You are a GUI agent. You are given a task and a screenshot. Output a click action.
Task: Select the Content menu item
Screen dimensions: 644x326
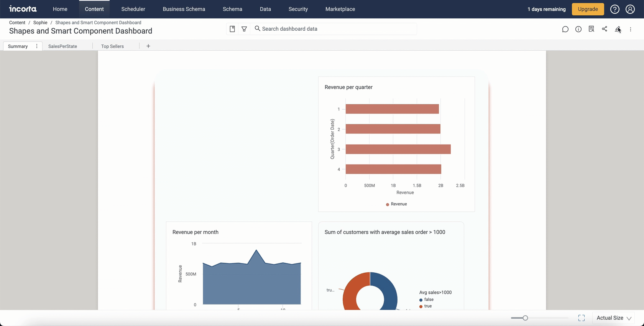coord(94,9)
